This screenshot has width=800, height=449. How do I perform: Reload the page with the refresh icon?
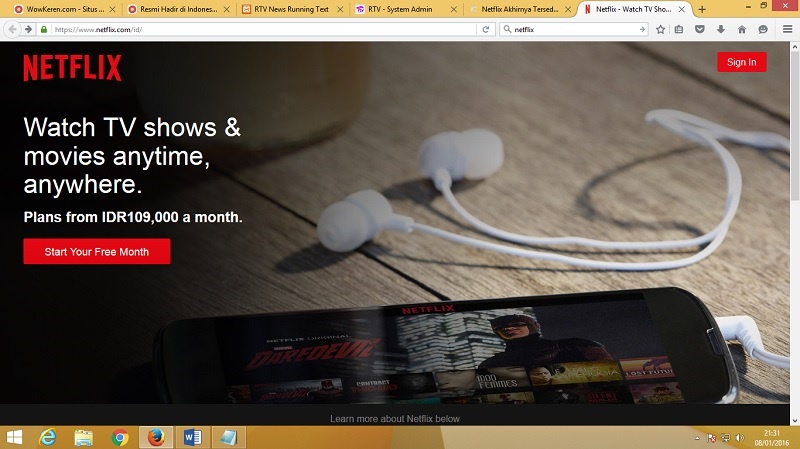pos(486,30)
